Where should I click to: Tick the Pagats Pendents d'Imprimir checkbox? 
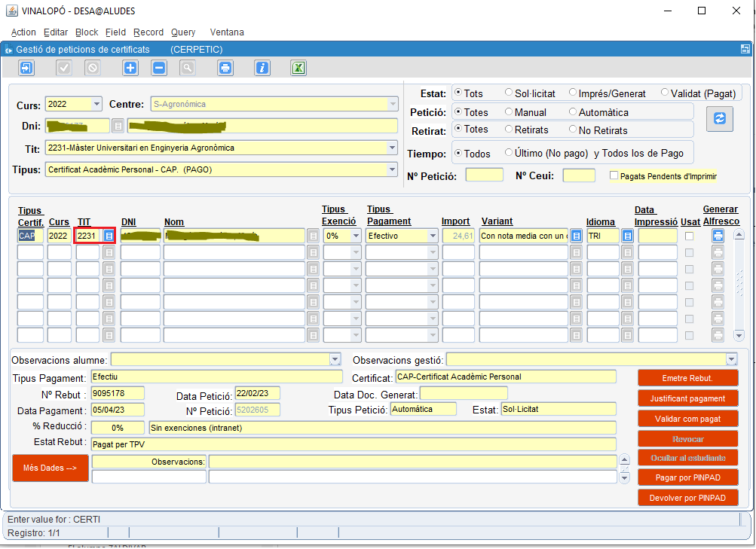point(614,175)
